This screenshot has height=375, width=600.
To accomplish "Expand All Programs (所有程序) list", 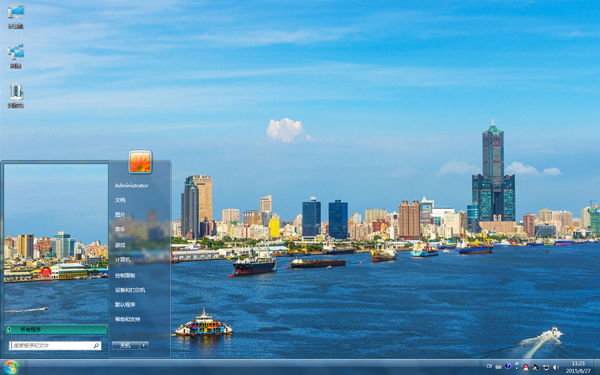I will (x=56, y=329).
